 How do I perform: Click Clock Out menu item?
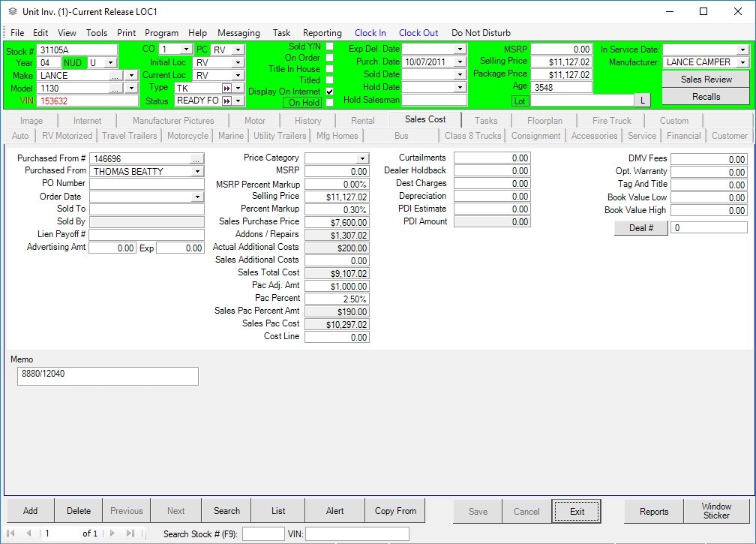tap(418, 33)
